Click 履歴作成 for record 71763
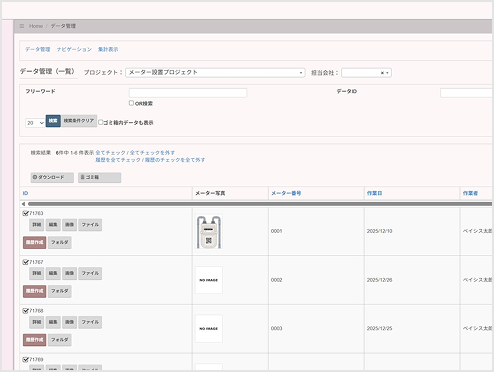 (x=35, y=242)
